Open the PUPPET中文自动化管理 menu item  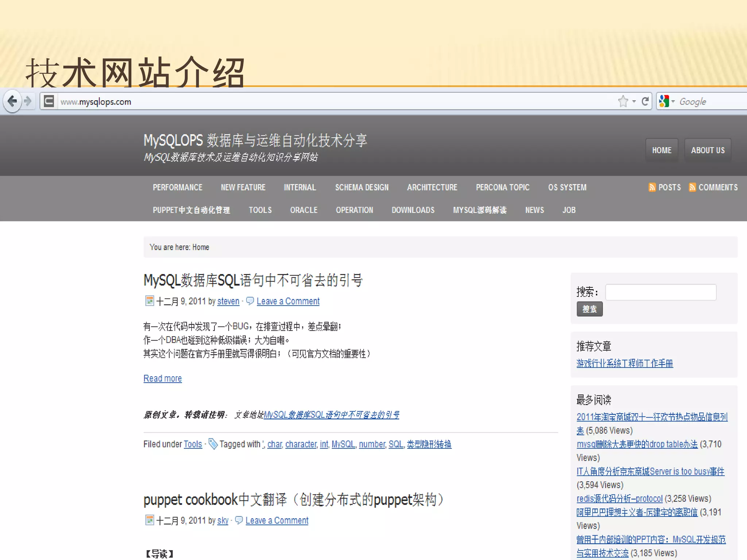click(191, 210)
